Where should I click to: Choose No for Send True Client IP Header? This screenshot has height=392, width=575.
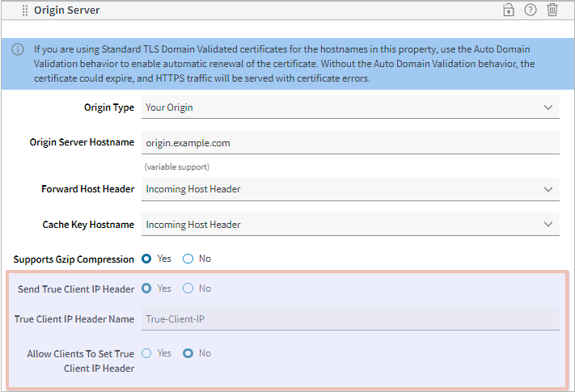[188, 289]
